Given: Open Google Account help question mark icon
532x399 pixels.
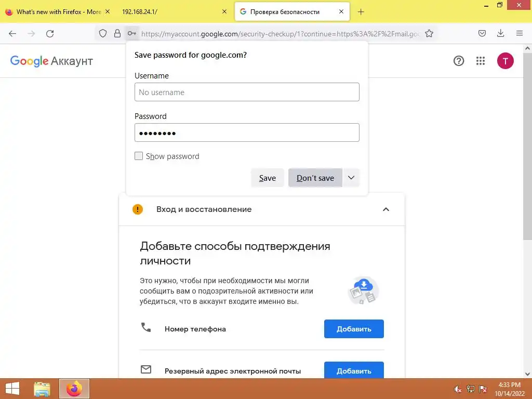Looking at the screenshot, I should click(x=459, y=61).
